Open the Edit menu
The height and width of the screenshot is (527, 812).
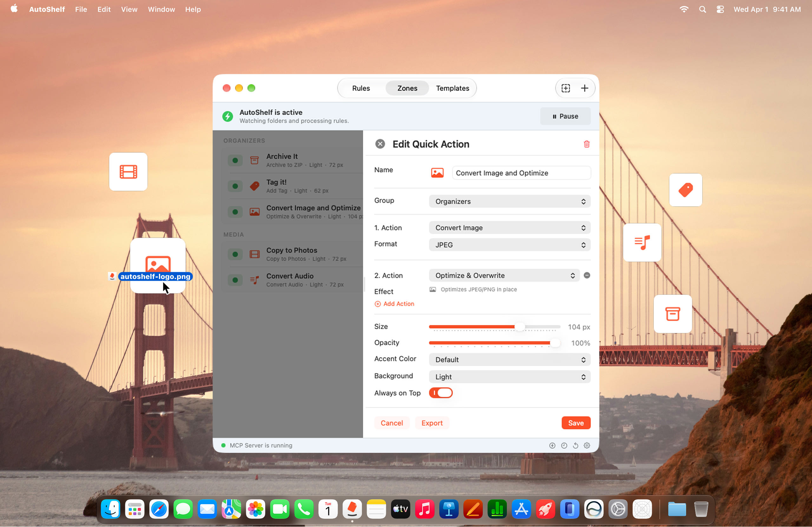104,9
